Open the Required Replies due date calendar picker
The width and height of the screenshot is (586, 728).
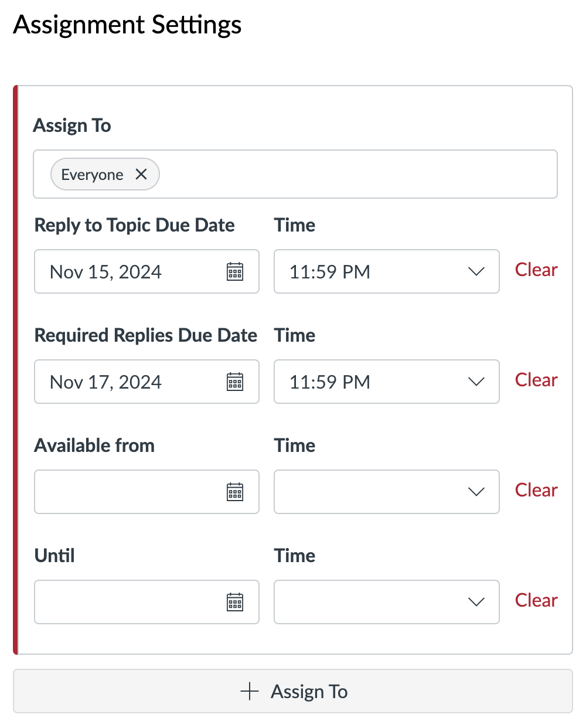point(234,382)
